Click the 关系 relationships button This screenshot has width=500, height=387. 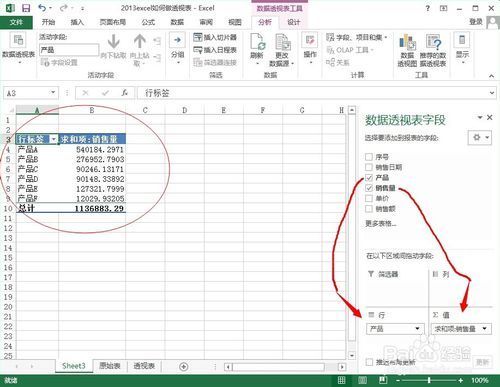(x=338, y=62)
